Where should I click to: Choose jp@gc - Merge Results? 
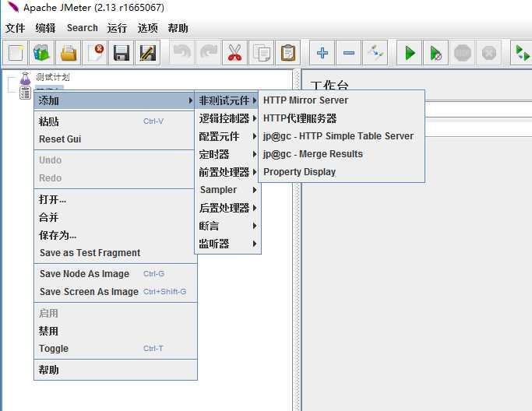pos(342,154)
